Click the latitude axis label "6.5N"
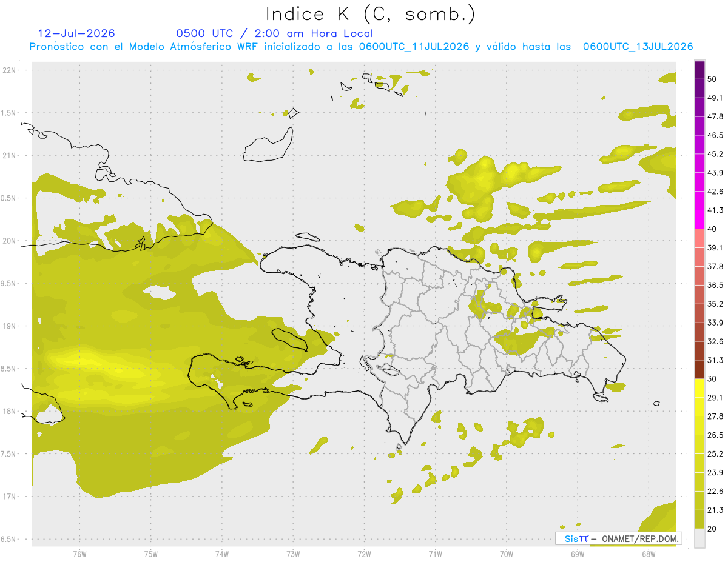728x562 pixels. [x=9, y=540]
